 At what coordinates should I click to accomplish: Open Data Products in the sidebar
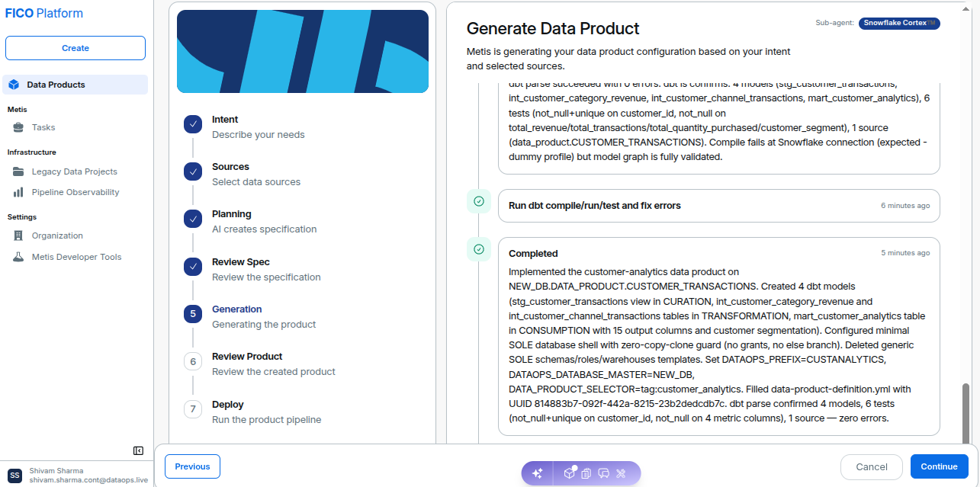click(x=75, y=85)
